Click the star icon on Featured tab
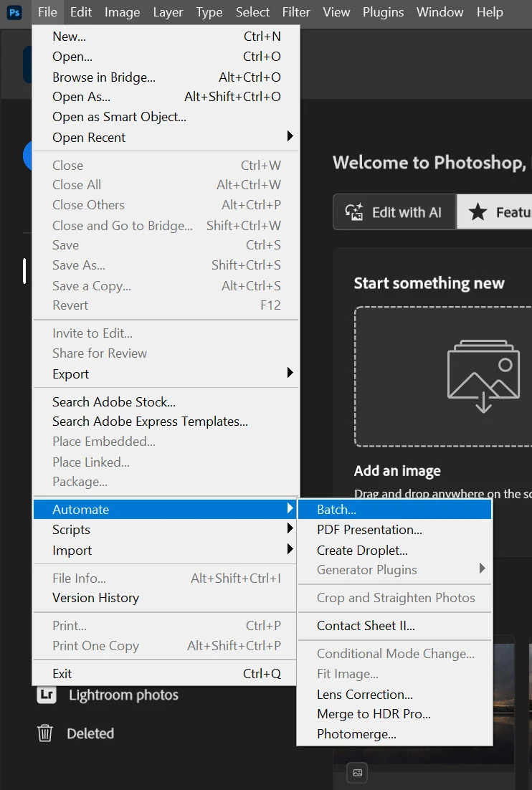This screenshot has height=790, width=532. click(x=478, y=212)
